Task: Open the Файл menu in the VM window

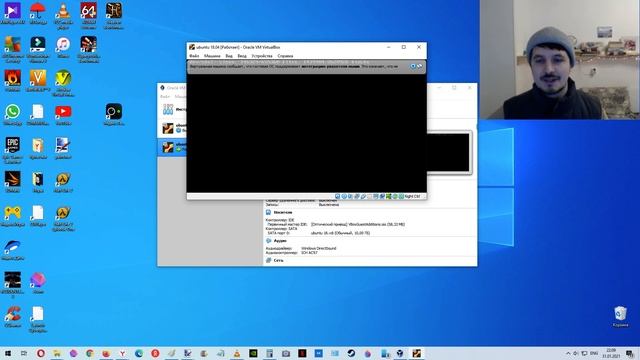Action: point(194,56)
